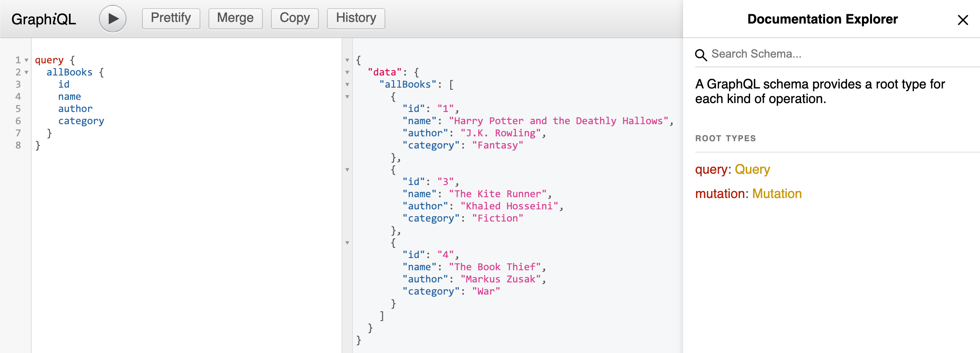Click the ROOT TYPES heading
The width and height of the screenshot is (980, 353).
[x=726, y=138]
